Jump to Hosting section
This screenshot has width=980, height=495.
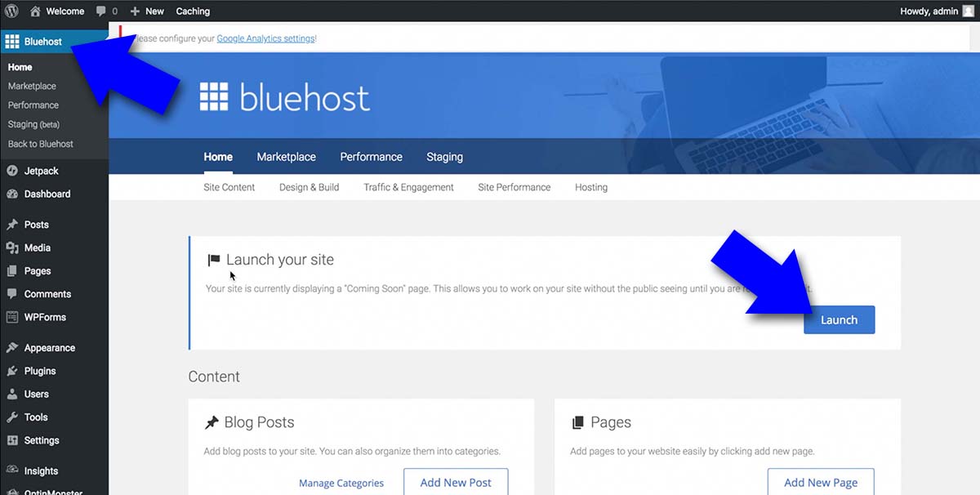tap(591, 187)
